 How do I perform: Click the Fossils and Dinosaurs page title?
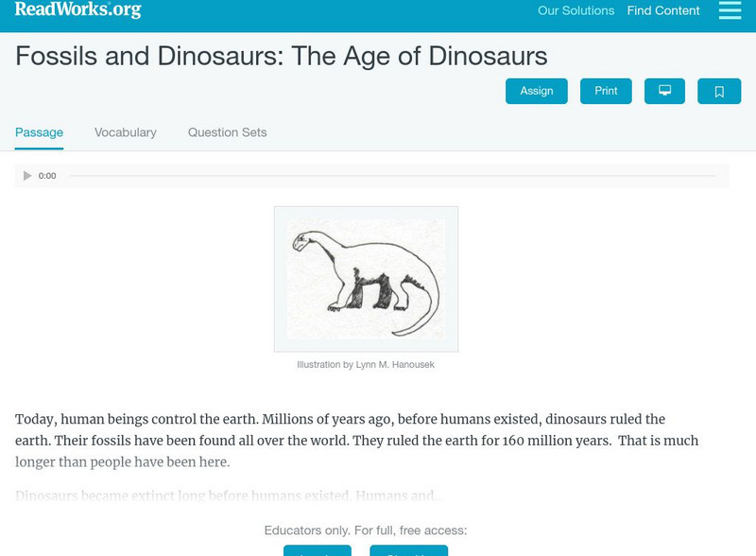(x=281, y=56)
